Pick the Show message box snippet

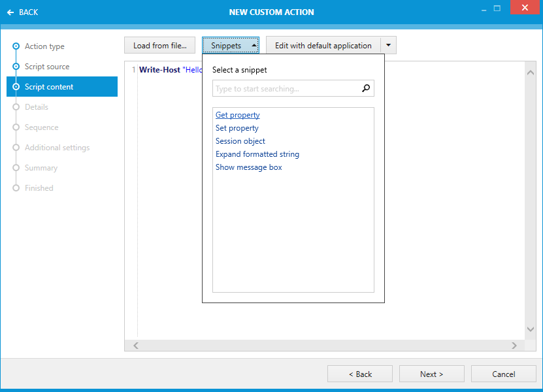249,167
